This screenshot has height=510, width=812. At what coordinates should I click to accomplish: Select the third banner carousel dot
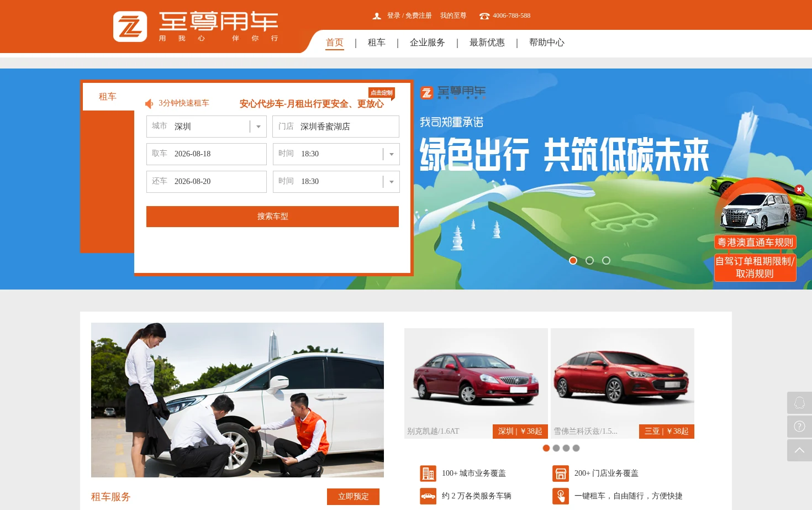pos(606,261)
